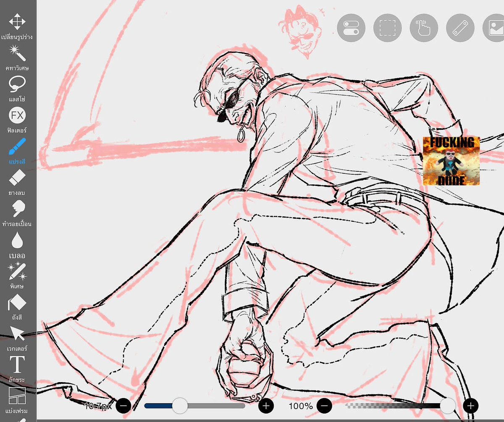Select the Frame Divider tool (แบ่งเฟรม)

click(17, 400)
